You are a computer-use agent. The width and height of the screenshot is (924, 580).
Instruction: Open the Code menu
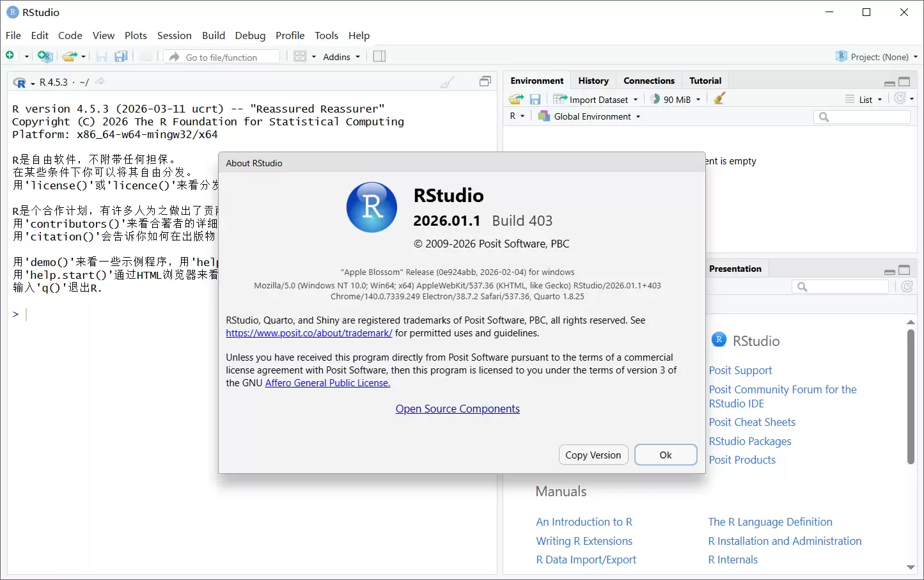70,35
